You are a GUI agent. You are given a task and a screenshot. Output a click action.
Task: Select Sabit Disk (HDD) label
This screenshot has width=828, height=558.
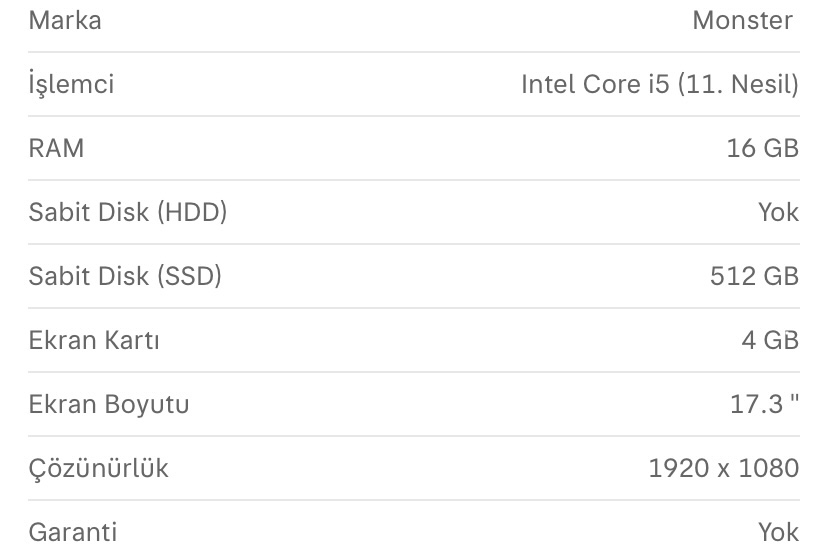click(x=128, y=212)
